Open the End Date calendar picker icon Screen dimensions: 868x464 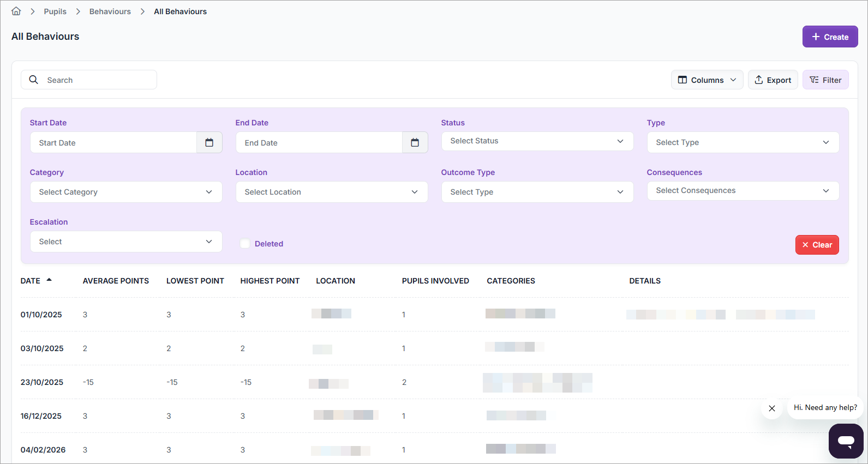pyautogui.click(x=415, y=143)
